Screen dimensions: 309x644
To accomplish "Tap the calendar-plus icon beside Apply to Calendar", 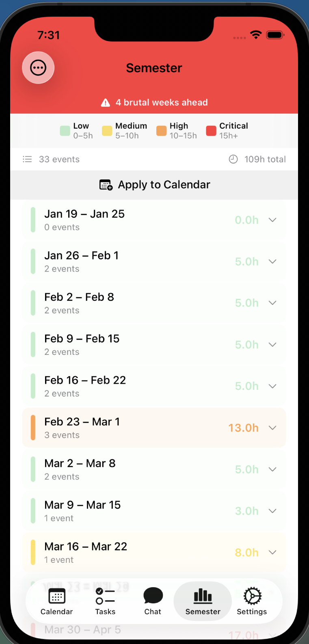I will coord(106,185).
